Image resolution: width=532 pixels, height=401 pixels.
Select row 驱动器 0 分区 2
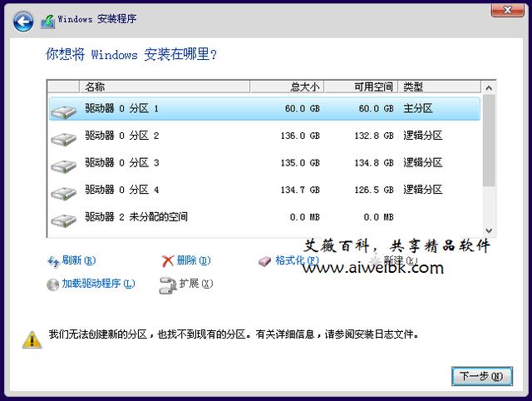pos(264,136)
